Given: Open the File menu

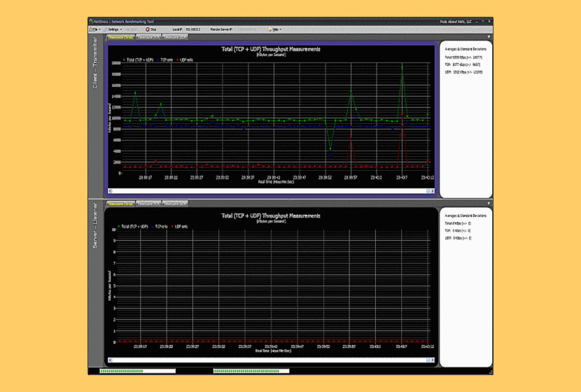Looking at the screenshot, I should pos(94,29).
